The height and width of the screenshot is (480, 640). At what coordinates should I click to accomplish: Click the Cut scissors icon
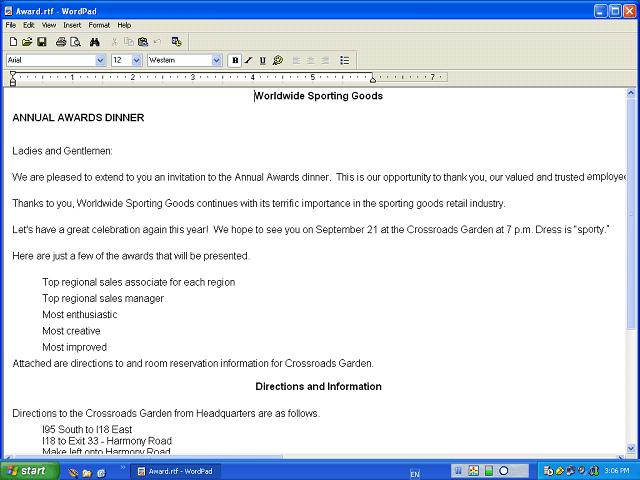(x=115, y=42)
